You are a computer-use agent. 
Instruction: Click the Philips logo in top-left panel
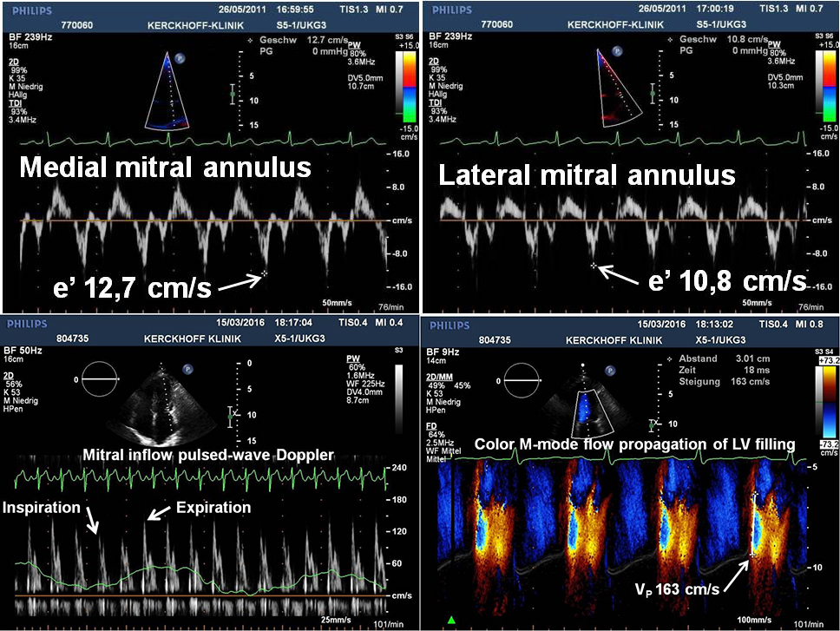(33, 12)
